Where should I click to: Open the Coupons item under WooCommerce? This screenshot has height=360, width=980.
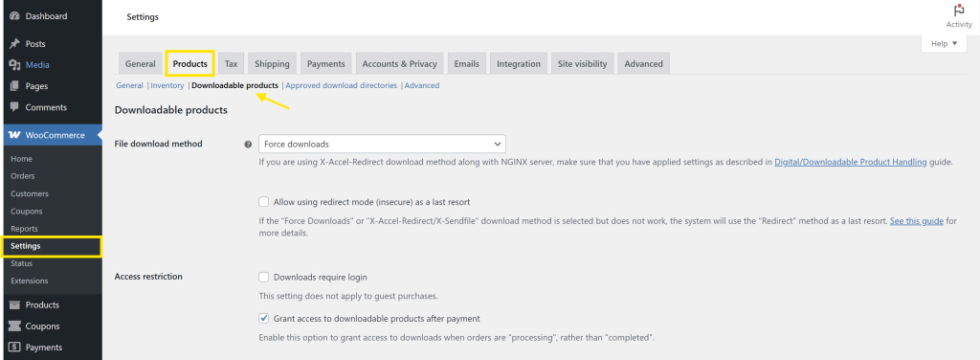[x=26, y=212]
